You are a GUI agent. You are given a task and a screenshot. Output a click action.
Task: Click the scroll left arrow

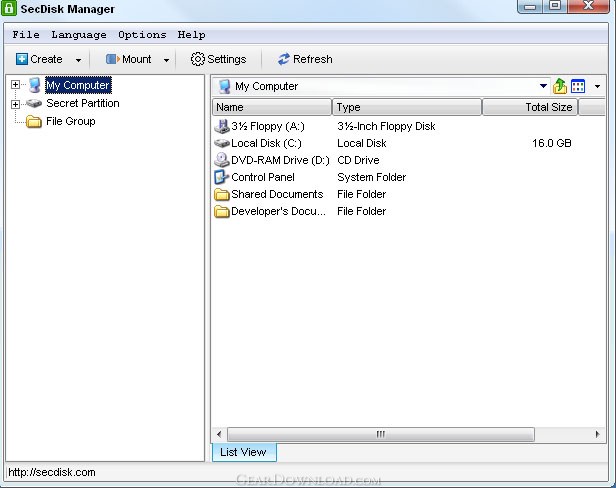219,434
